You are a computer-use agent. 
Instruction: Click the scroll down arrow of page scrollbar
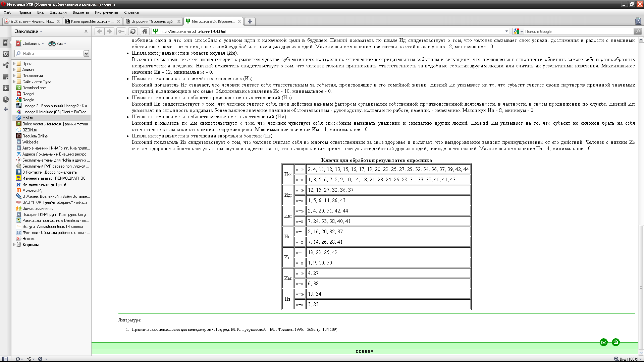(641, 353)
